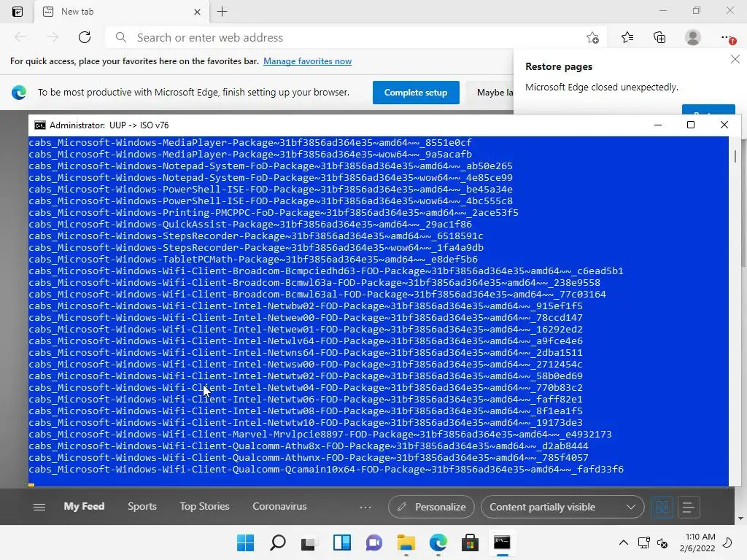The image size is (747, 560).
Task: Select the Coronavirus feed tab
Action: click(279, 506)
